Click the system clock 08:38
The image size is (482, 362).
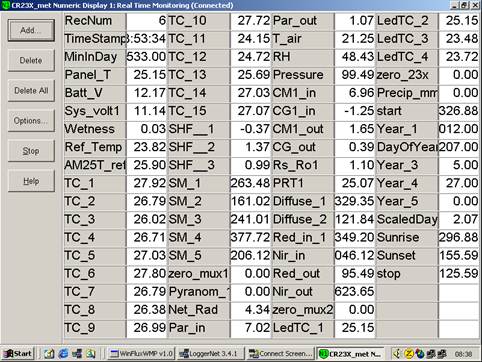point(463,354)
